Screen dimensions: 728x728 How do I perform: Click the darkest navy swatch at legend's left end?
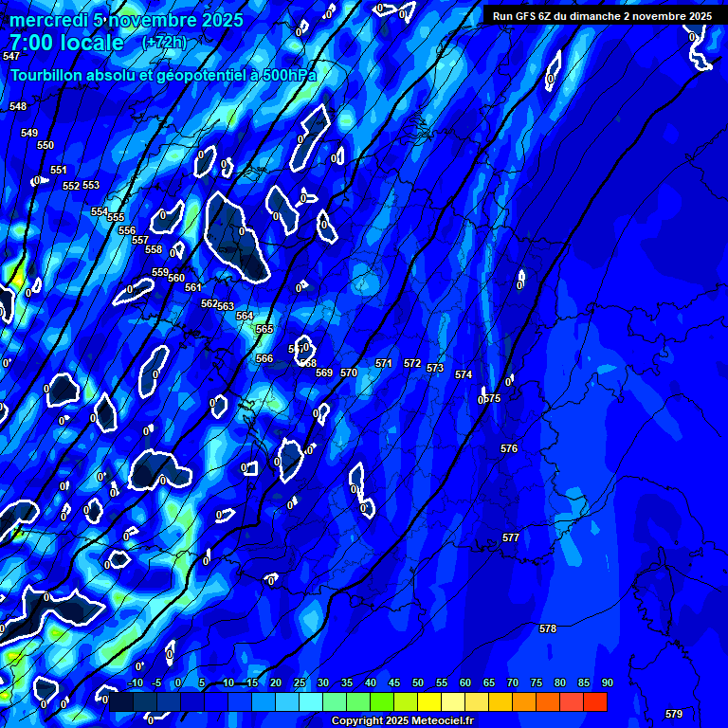[x=121, y=702]
